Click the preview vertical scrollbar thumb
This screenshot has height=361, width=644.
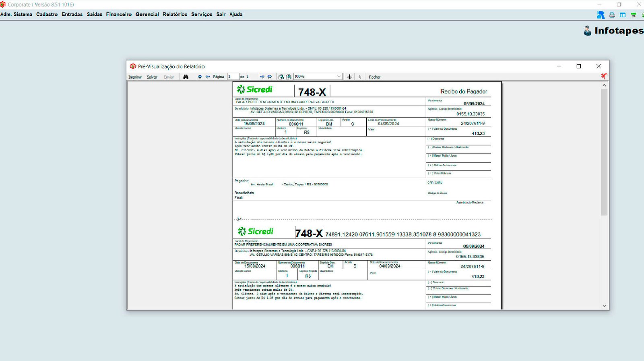(x=604, y=152)
